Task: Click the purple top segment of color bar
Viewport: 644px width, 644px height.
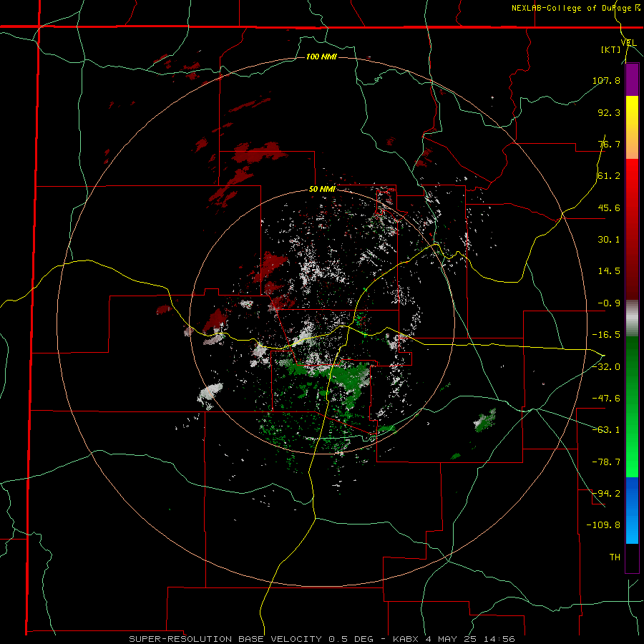Action: 632,79
